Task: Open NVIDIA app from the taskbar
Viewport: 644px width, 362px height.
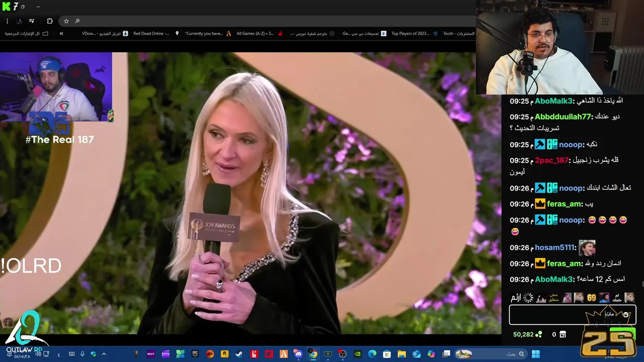Action: [x=357, y=354]
